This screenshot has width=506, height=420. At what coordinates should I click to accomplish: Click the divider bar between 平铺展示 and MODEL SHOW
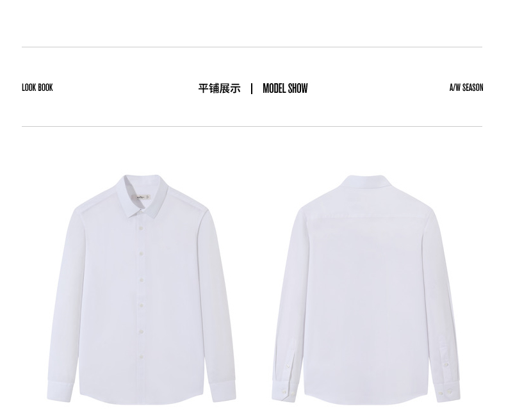point(252,88)
